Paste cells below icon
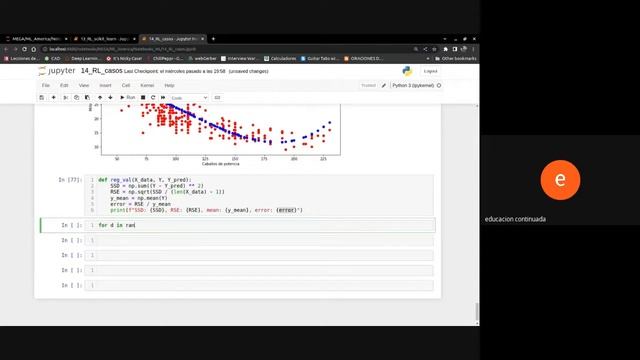 (x=87, y=98)
